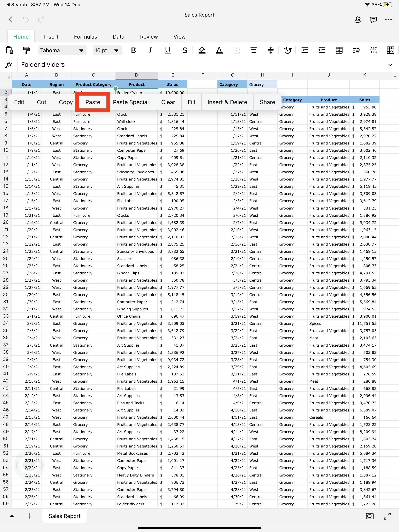Open the 10 pt font size dropdown
Image resolution: width=399 pixels, height=532 pixels.
(x=107, y=50)
